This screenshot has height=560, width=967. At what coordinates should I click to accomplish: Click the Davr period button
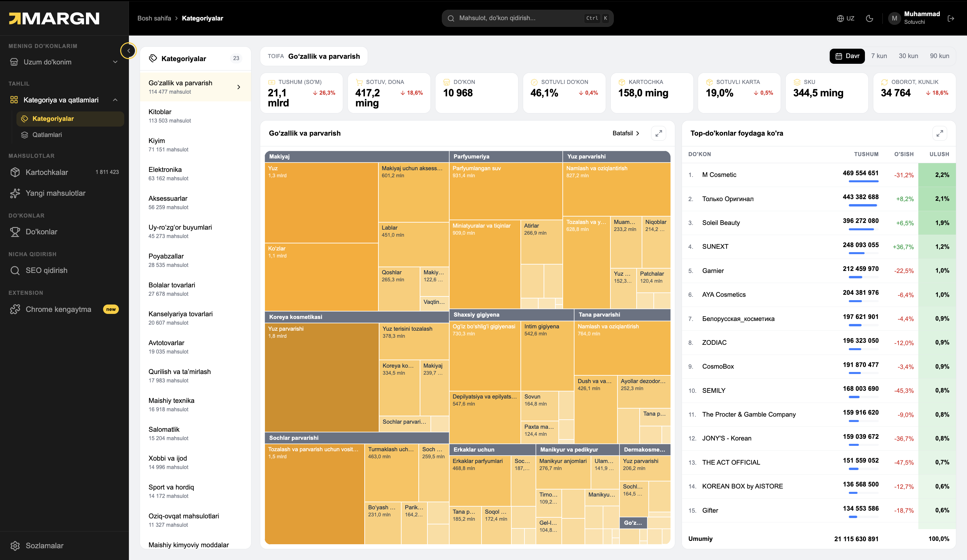(847, 56)
